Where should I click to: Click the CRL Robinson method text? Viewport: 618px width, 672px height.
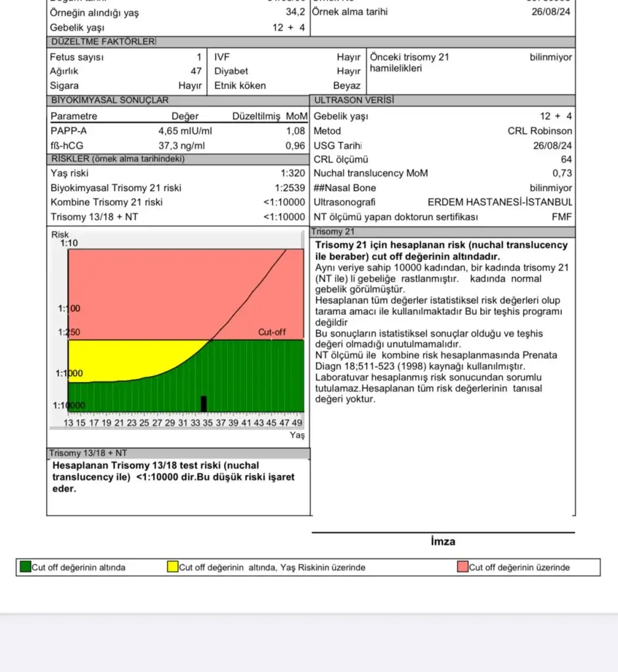tap(539, 131)
